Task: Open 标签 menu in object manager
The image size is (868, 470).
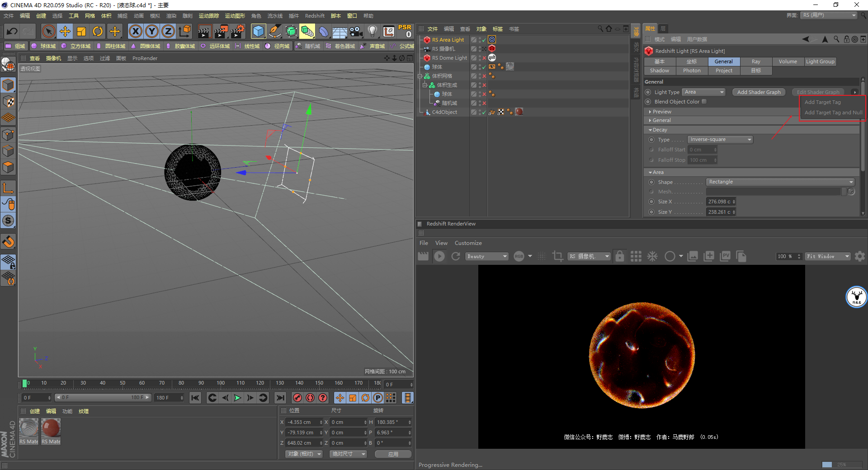Action: coord(498,29)
